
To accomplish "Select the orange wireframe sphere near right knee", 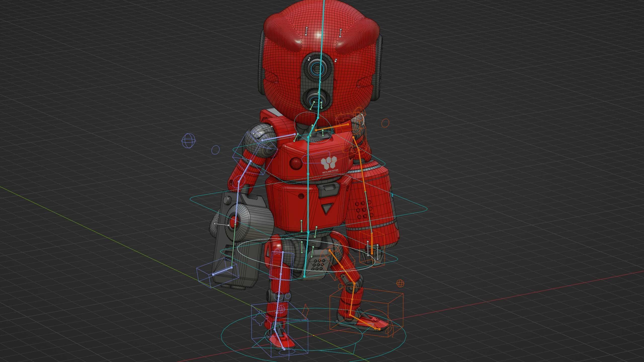I will pyautogui.click(x=400, y=283).
